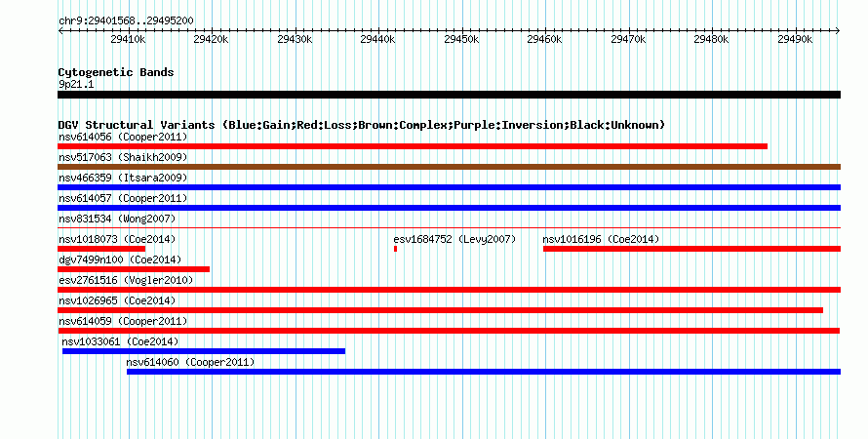Click label nsv1026965 (Coe2014)

117,300
